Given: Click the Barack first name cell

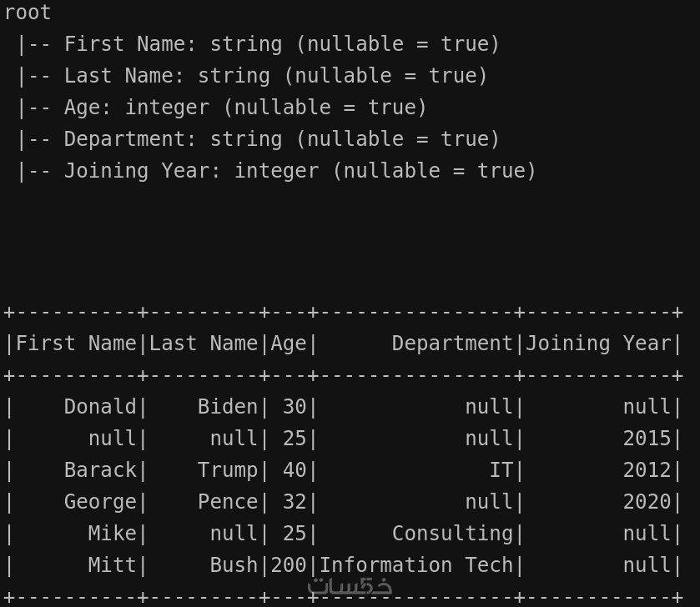Looking at the screenshot, I should (x=100, y=470).
